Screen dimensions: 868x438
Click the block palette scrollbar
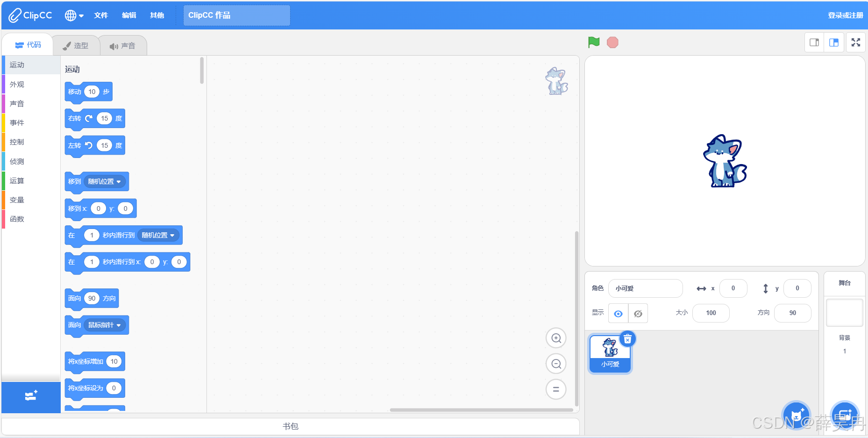202,71
